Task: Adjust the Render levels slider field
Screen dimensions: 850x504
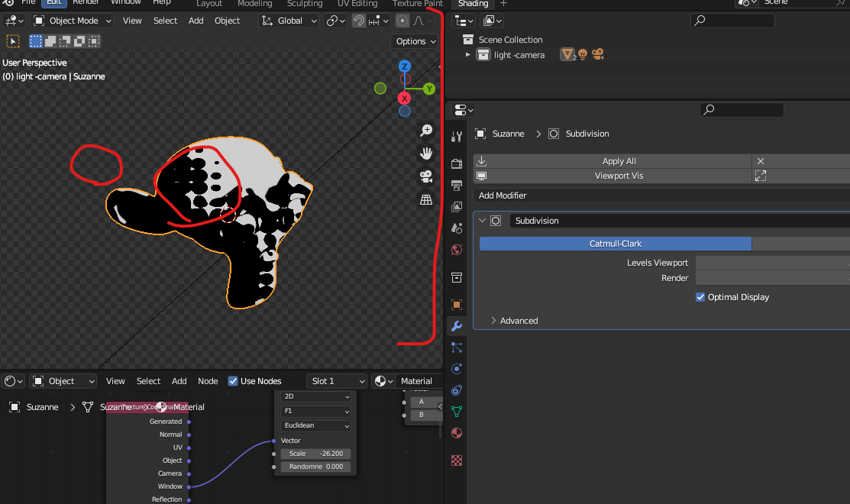Action: click(x=772, y=278)
